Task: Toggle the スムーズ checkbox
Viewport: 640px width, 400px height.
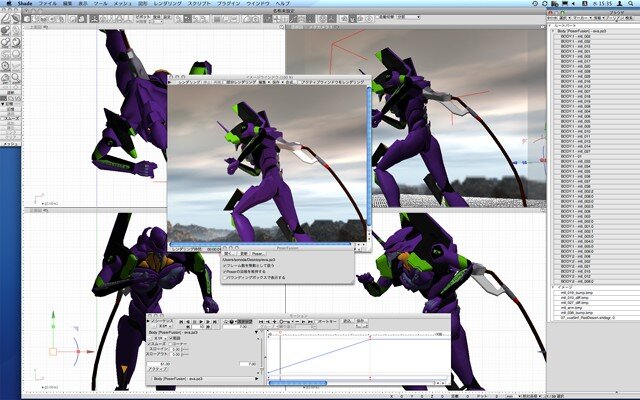Action: click(149, 344)
